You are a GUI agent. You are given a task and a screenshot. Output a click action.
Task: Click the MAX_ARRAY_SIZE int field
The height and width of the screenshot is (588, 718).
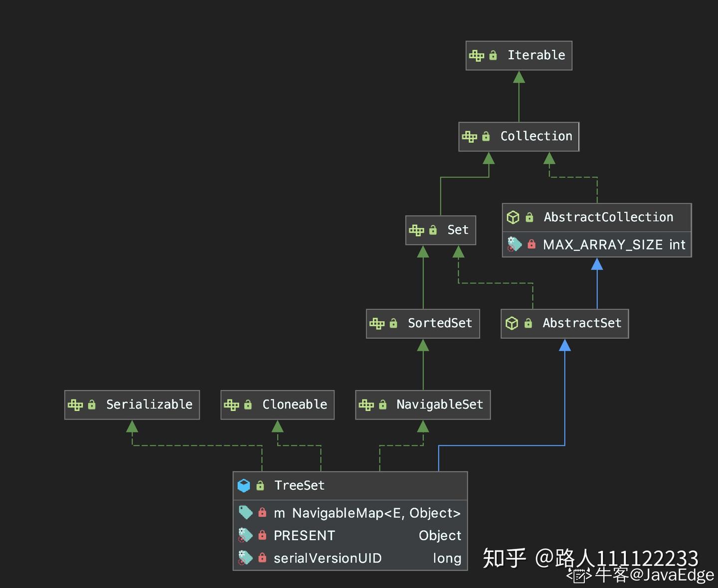[x=597, y=245]
